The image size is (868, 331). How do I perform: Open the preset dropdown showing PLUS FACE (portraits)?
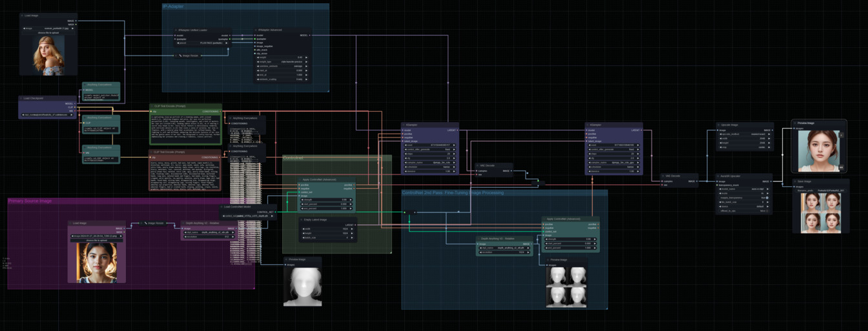click(201, 43)
